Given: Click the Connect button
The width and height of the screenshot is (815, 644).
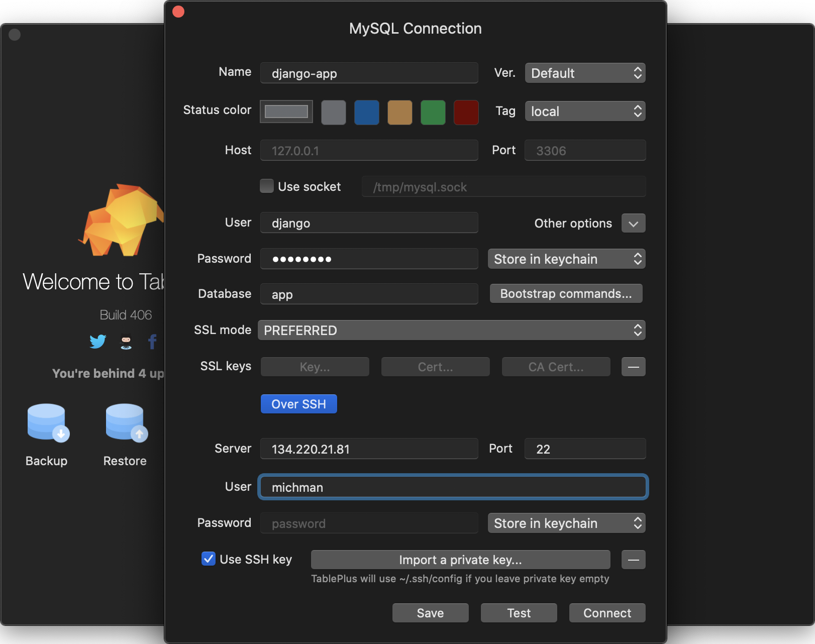Looking at the screenshot, I should [607, 613].
